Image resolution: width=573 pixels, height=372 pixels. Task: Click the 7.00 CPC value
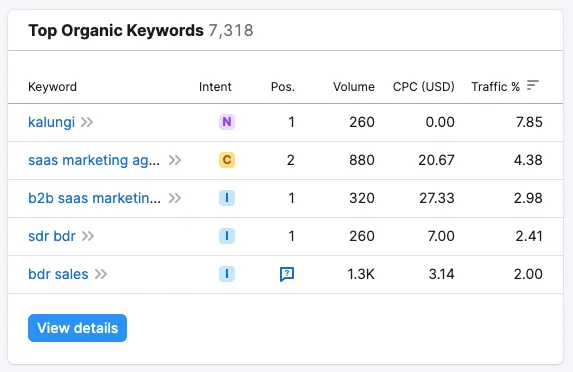point(441,236)
